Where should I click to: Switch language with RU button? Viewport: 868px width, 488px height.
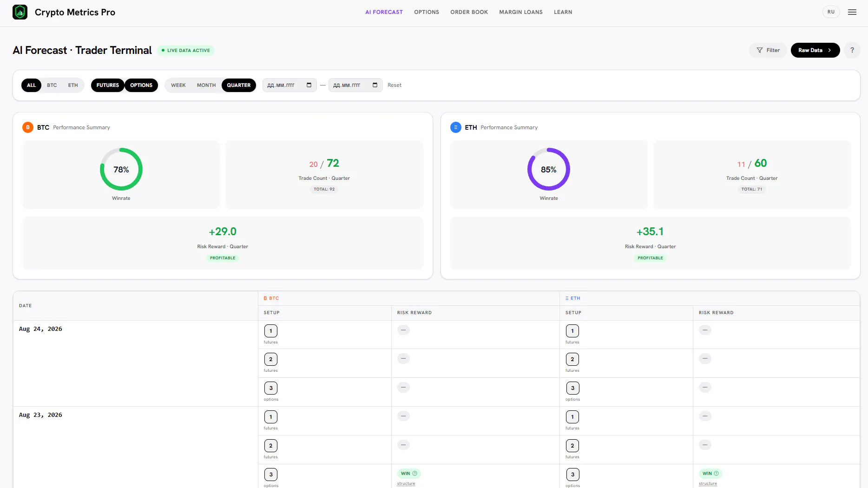[831, 12]
